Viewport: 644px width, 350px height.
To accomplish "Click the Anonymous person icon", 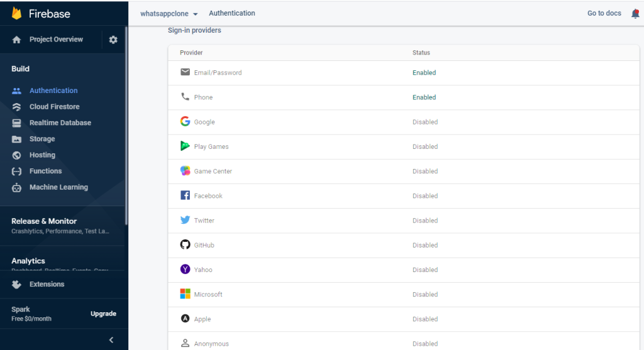I will pos(186,343).
